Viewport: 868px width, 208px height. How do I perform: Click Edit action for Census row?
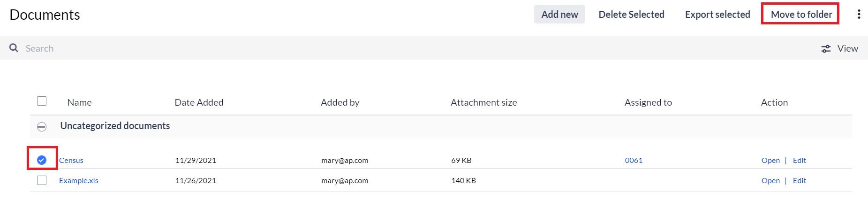[x=799, y=161]
